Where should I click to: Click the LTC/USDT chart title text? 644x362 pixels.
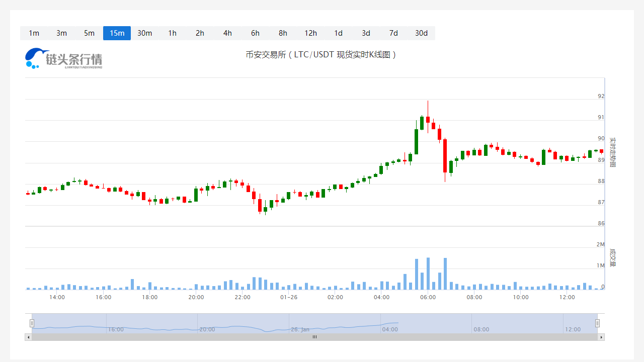[x=321, y=54]
